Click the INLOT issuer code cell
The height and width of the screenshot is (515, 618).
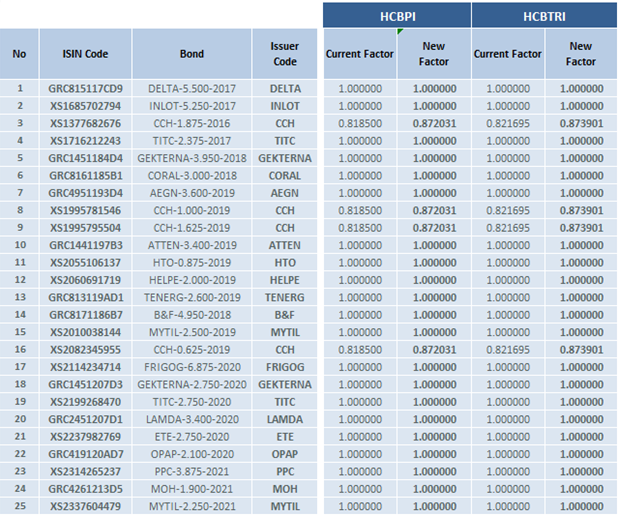284,105
